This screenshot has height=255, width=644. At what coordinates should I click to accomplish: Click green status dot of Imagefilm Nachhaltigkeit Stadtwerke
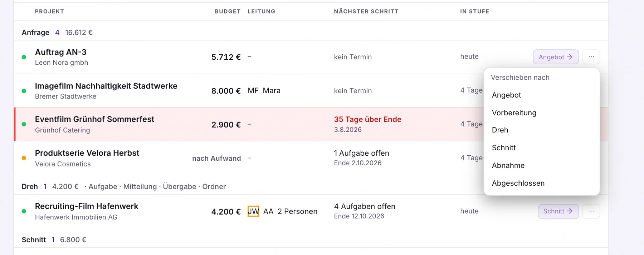[x=24, y=91]
